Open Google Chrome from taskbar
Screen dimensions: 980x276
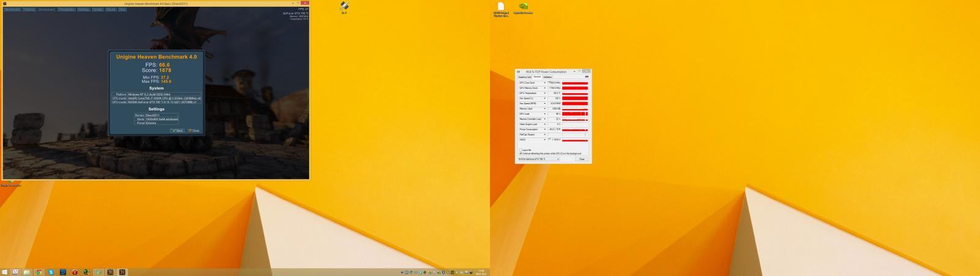39,272
